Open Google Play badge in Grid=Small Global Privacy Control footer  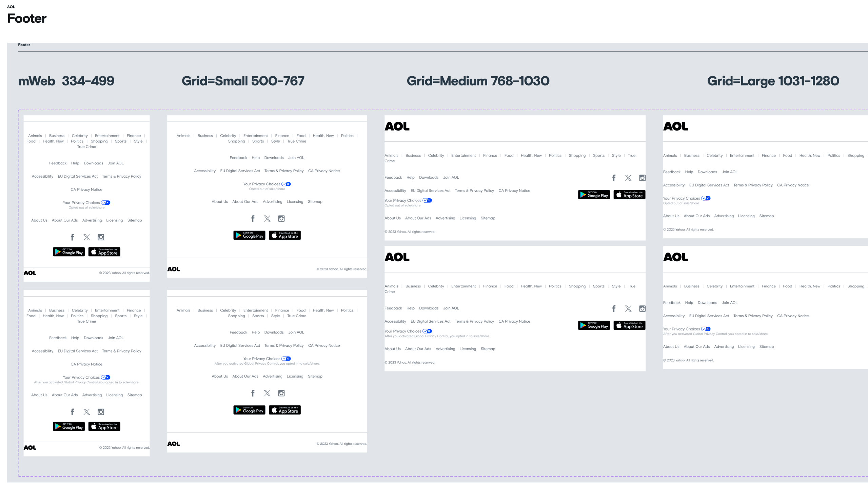coord(249,410)
